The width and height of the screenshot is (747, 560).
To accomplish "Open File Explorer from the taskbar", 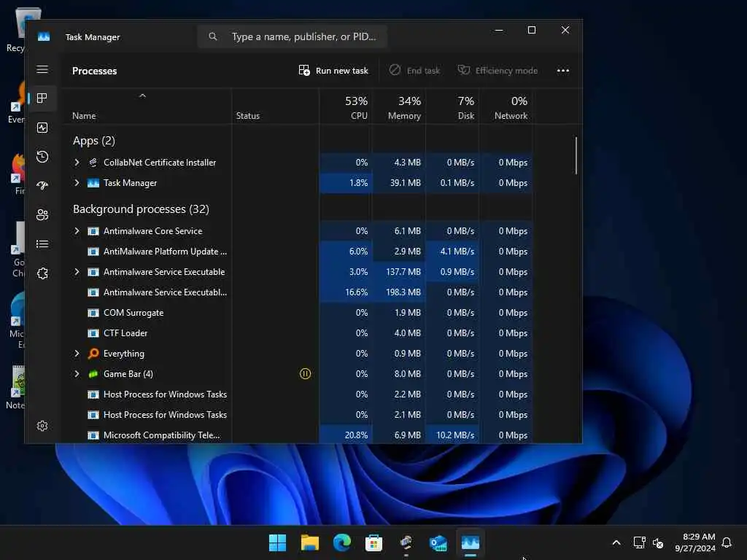I will pos(309,542).
